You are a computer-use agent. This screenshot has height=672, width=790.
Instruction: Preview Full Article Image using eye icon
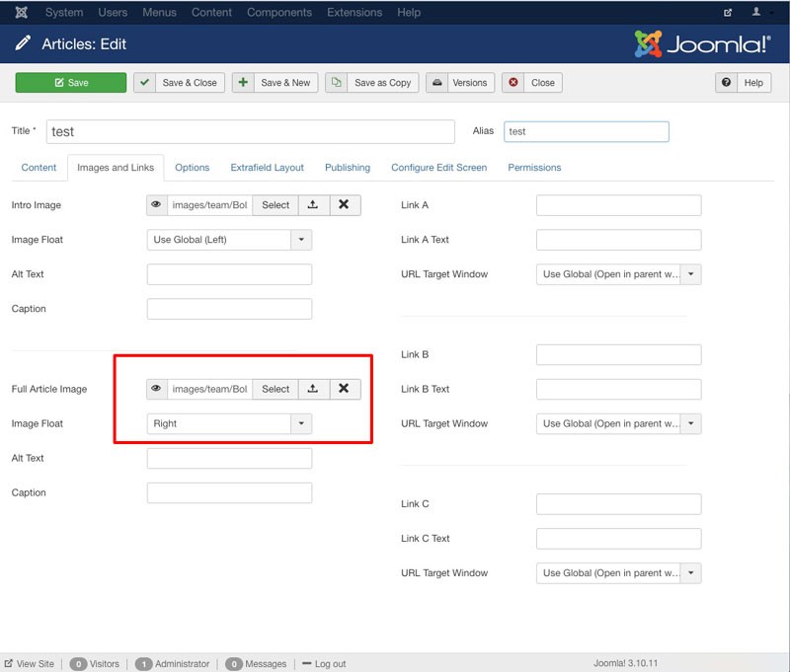tap(156, 389)
